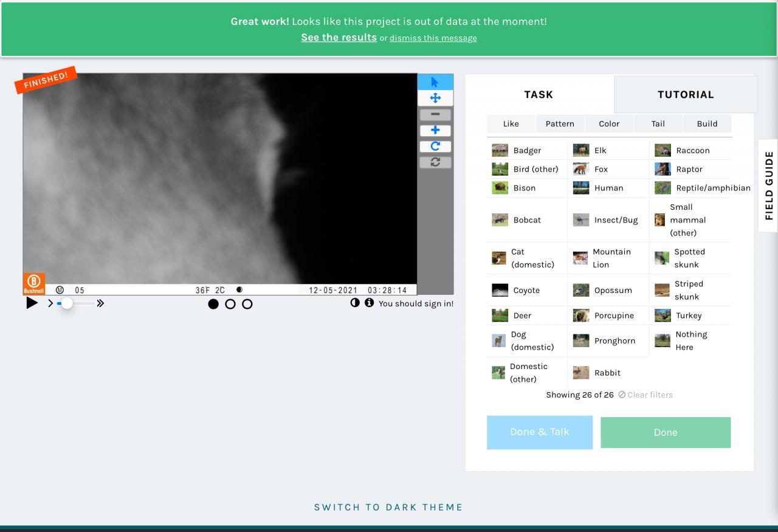This screenshot has height=532, width=778.
Task: Pick Human from the list
Action: [608, 188]
